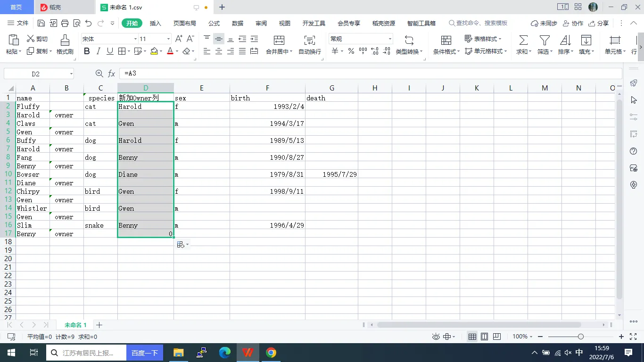The height and width of the screenshot is (362, 644).
Task: Switch to normal view in status bar
Action: tap(472, 337)
